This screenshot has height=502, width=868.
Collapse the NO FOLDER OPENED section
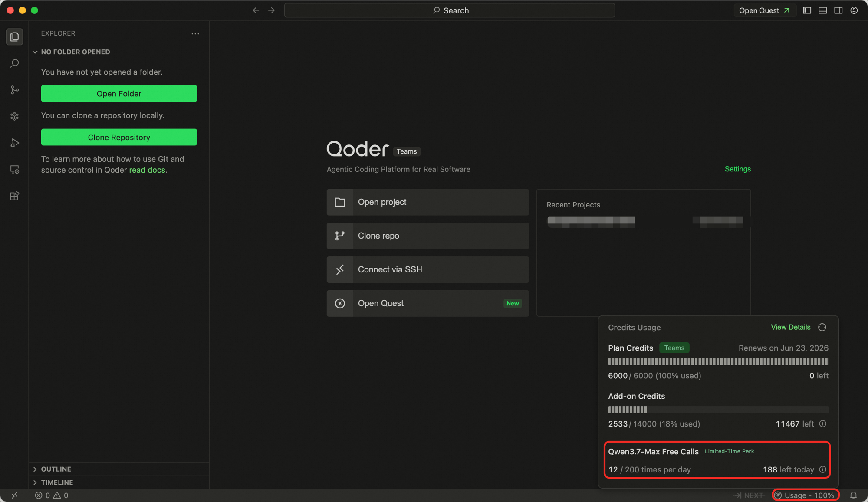pyautogui.click(x=75, y=52)
